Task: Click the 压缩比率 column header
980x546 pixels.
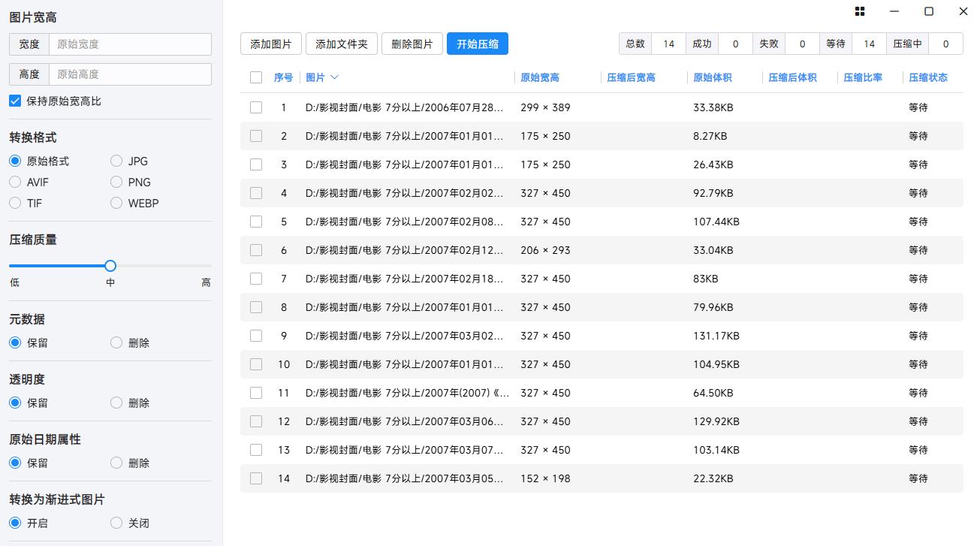Action: pyautogui.click(x=863, y=77)
